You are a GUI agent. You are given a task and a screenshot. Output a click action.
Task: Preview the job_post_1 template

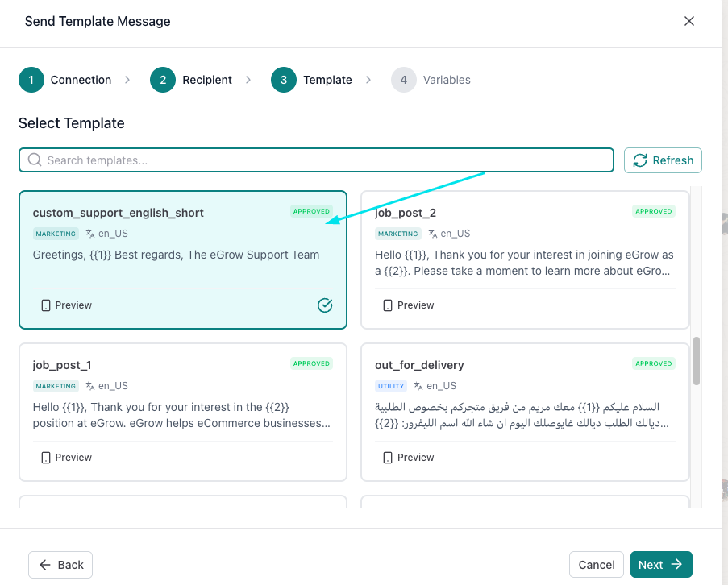[66, 458]
